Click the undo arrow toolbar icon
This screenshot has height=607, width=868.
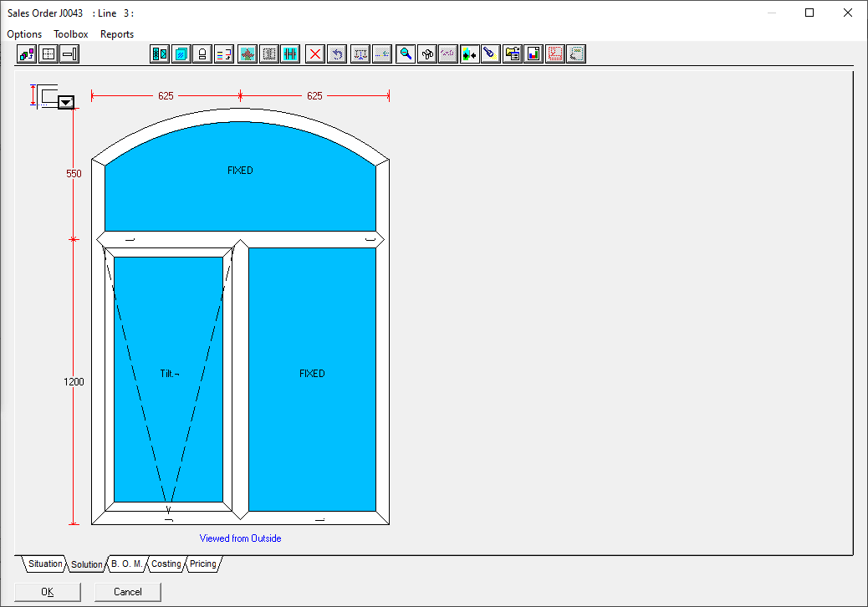(337, 54)
